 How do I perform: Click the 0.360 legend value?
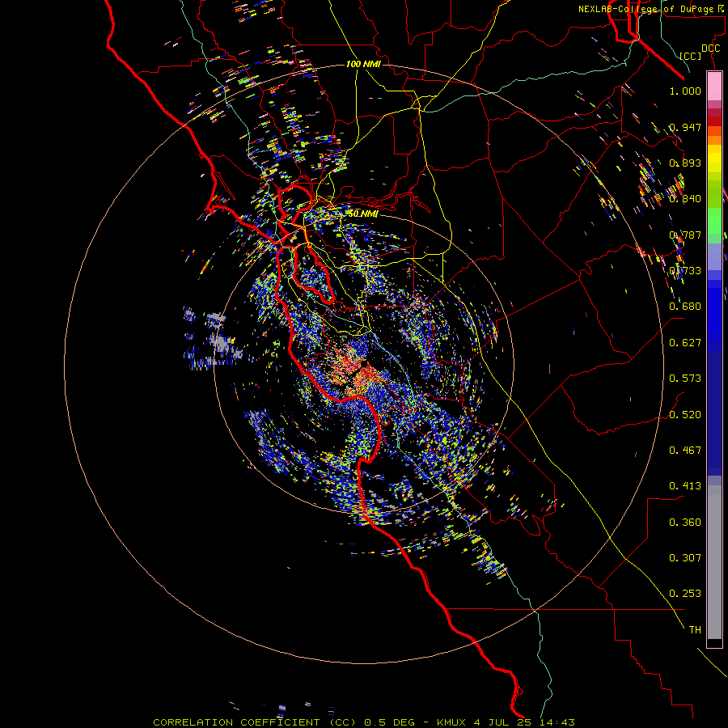685,523
